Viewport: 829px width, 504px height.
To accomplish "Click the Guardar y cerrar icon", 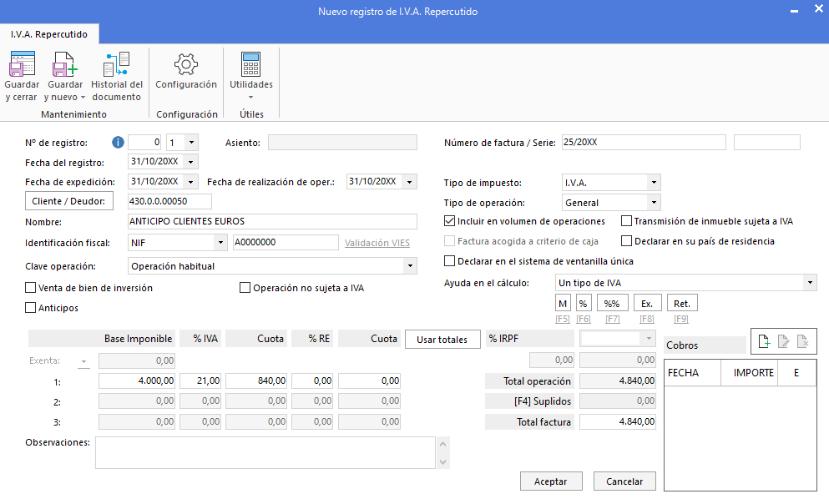I will coord(22,64).
